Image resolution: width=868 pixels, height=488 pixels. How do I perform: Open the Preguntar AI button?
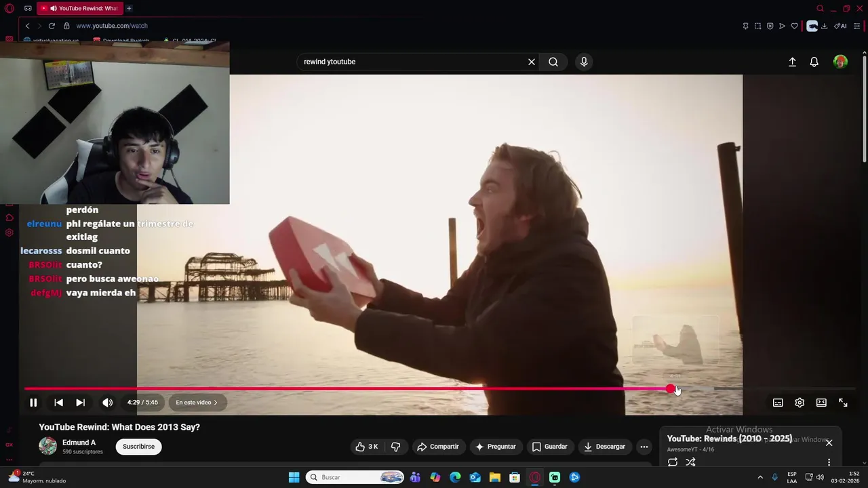[x=496, y=447]
